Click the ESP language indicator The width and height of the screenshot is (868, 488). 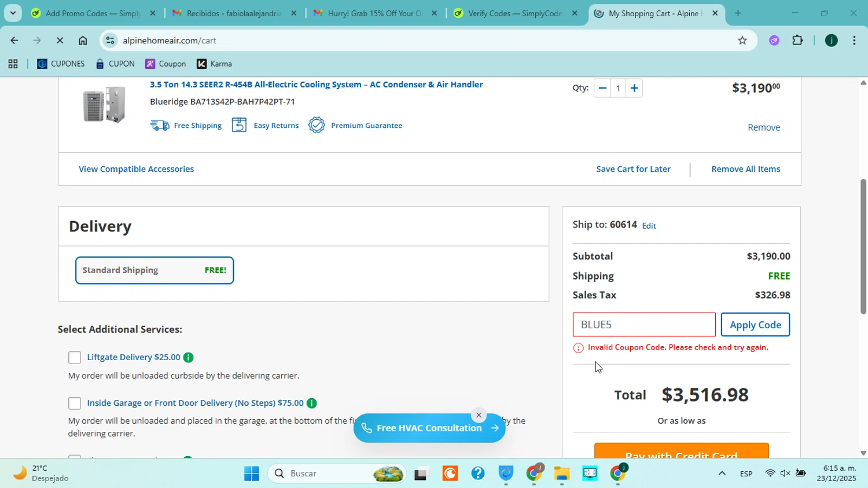(746, 474)
